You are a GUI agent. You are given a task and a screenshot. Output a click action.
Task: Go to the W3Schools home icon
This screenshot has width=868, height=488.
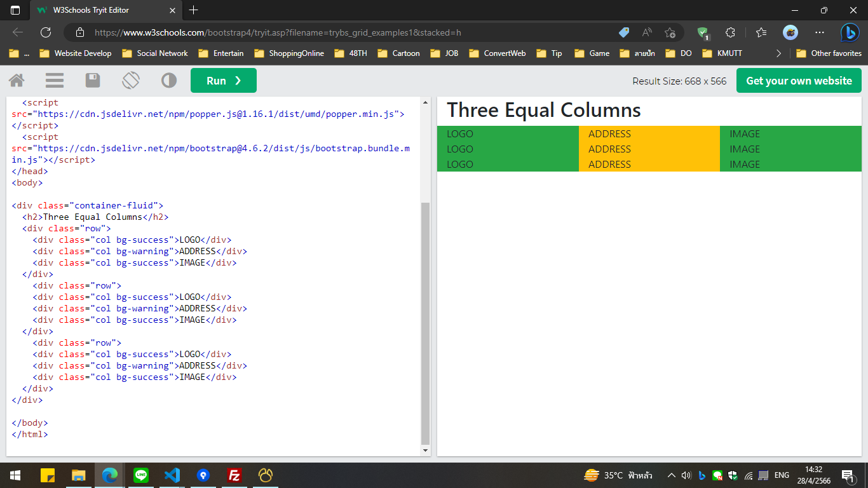click(x=17, y=81)
